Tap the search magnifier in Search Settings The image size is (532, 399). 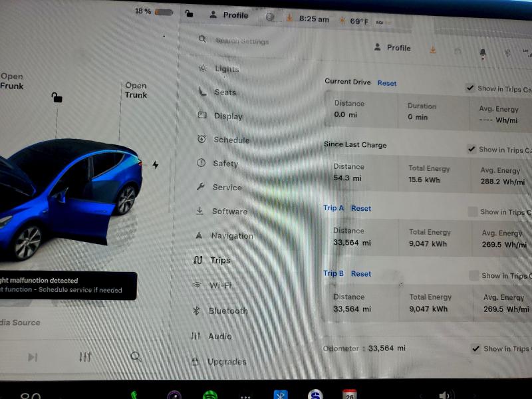click(202, 40)
